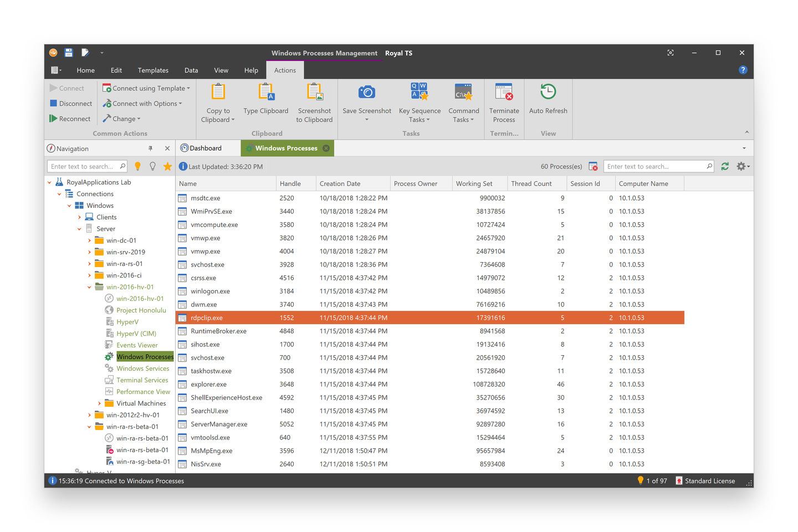
Task: Click the Save Screenshot camera icon
Action: [366, 91]
